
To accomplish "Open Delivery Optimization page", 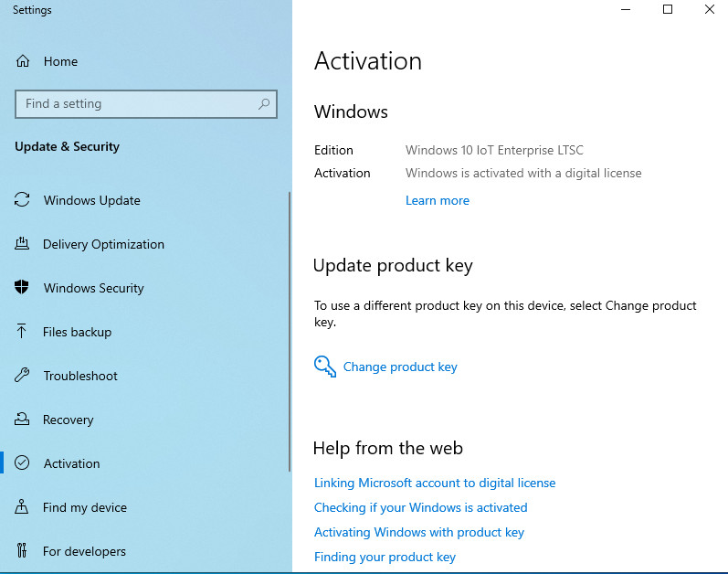I will [103, 244].
